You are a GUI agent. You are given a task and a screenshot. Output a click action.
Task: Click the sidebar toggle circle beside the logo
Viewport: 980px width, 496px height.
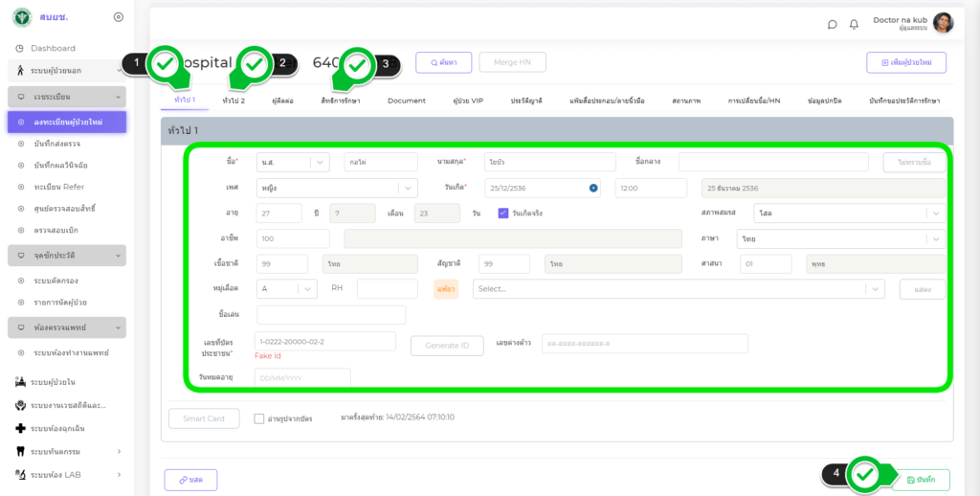coord(118,16)
